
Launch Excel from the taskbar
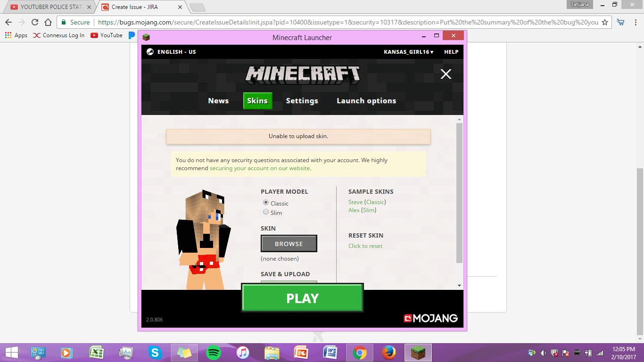pos(96,353)
